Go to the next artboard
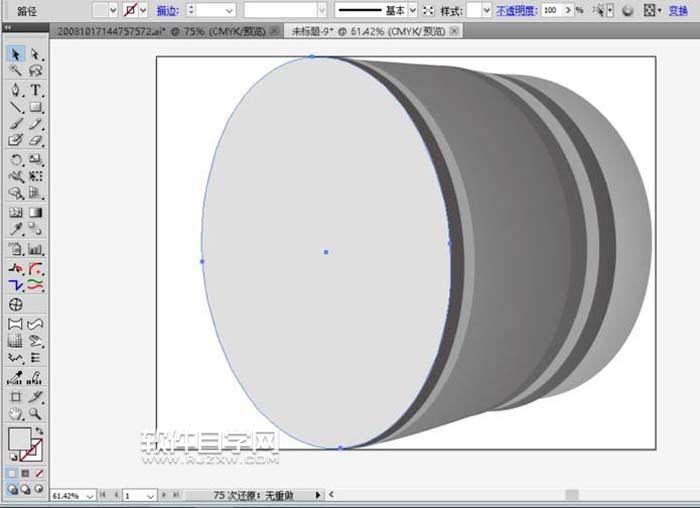This screenshot has width=700, height=508. tap(164, 495)
